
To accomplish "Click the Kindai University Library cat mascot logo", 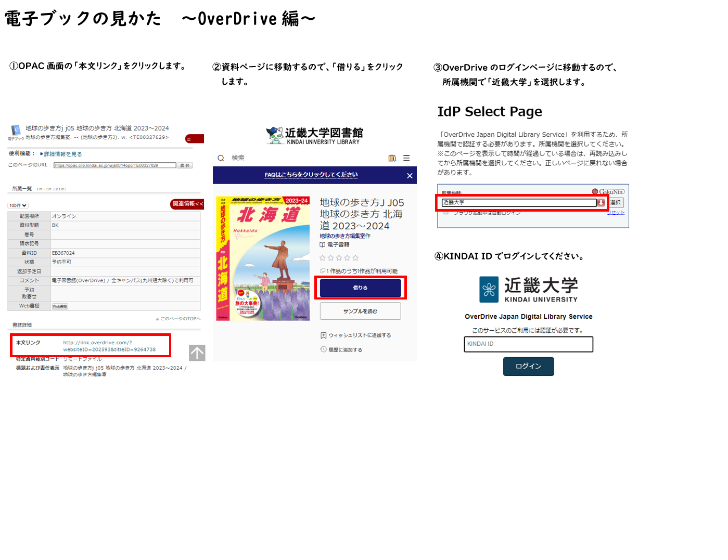I will 275,135.
